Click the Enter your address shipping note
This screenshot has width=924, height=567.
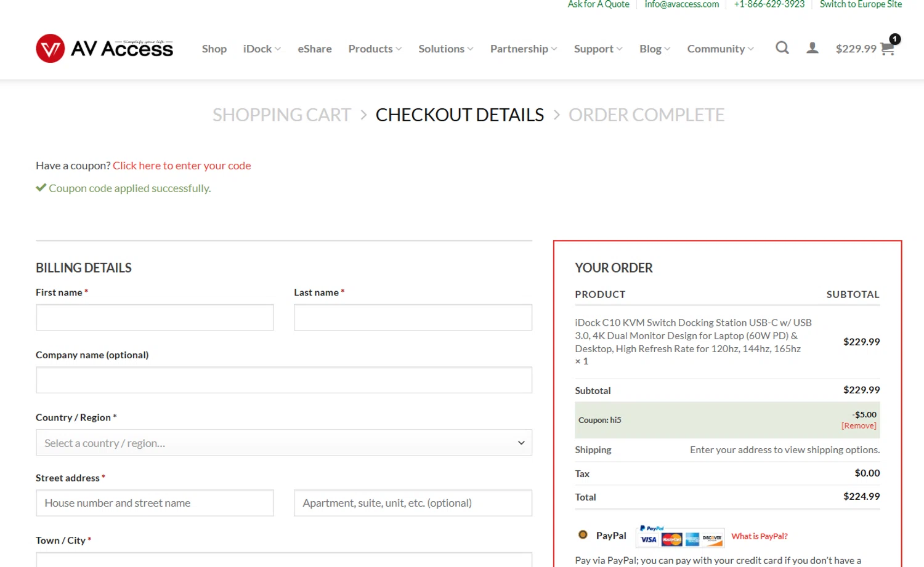point(785,450)
